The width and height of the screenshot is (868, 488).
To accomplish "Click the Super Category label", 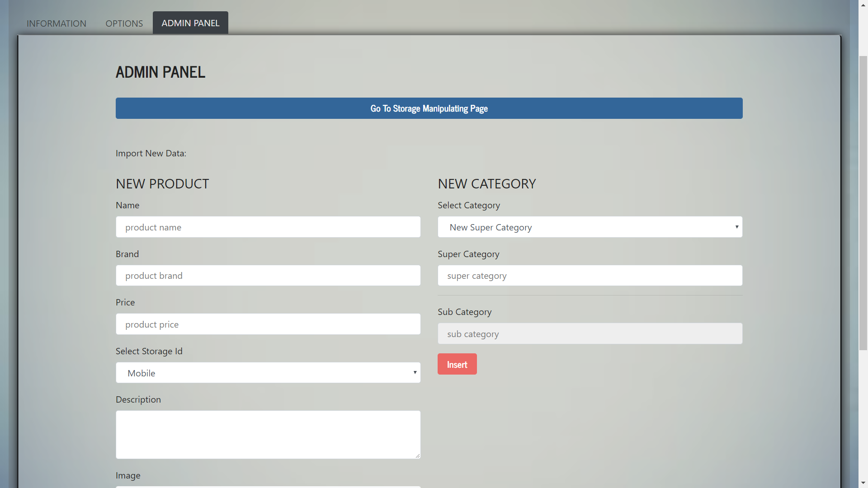I will tap(468, 254).
